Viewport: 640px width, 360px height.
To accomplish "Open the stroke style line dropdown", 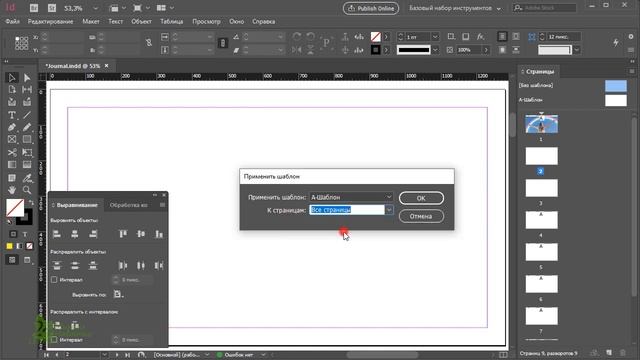I will [435, 50].
